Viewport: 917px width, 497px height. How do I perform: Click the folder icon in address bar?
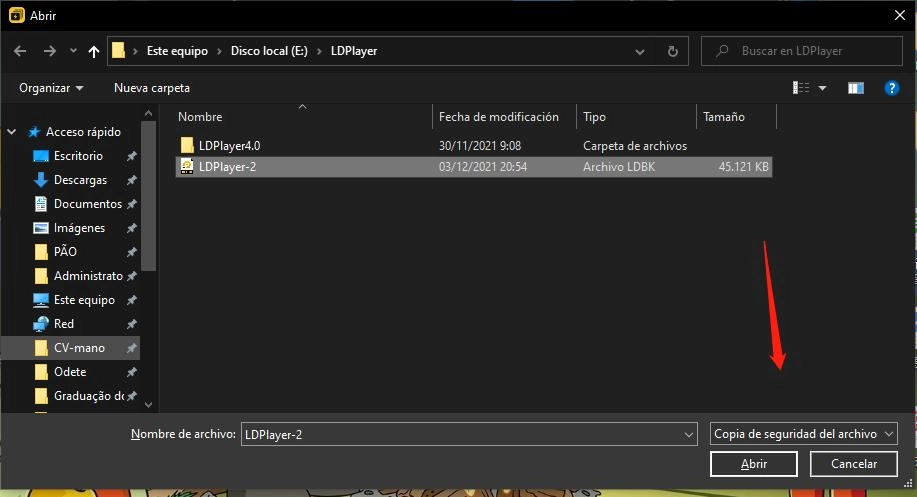pos(119,51)
